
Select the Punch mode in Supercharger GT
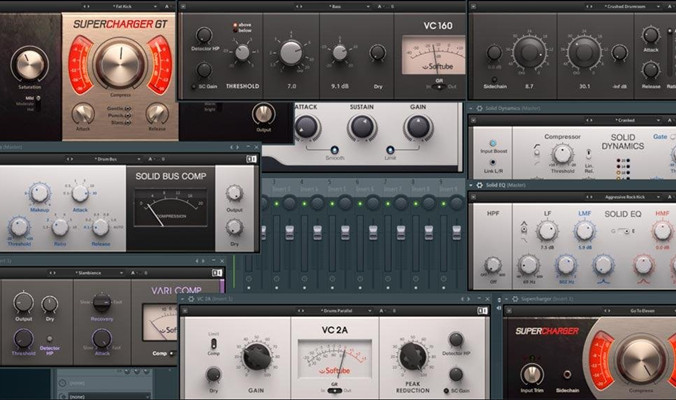click(128, 116)
